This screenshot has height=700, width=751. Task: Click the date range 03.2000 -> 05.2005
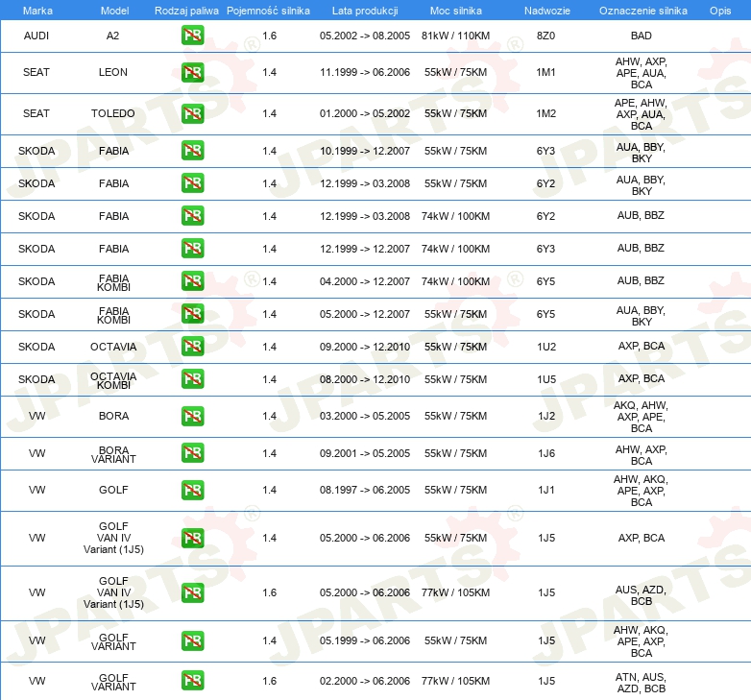click(x=365, y=416)
